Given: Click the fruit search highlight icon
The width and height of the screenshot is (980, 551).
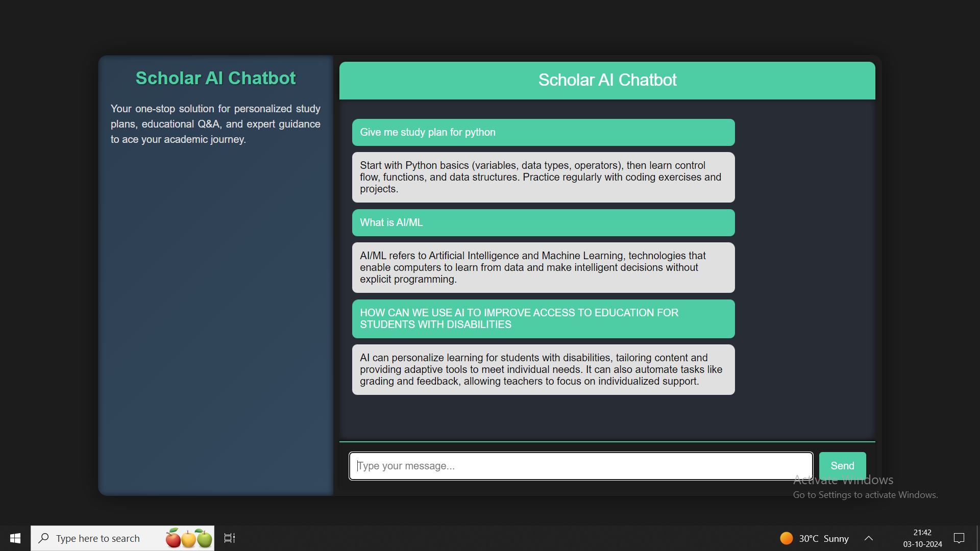Looking at the screenshot, I should 188,538.
